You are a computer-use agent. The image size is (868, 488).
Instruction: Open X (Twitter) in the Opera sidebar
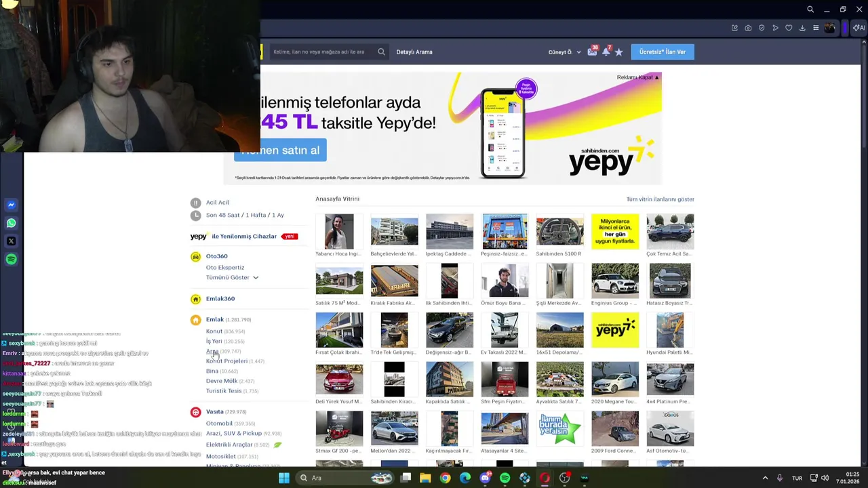click(x=11, y=241)
